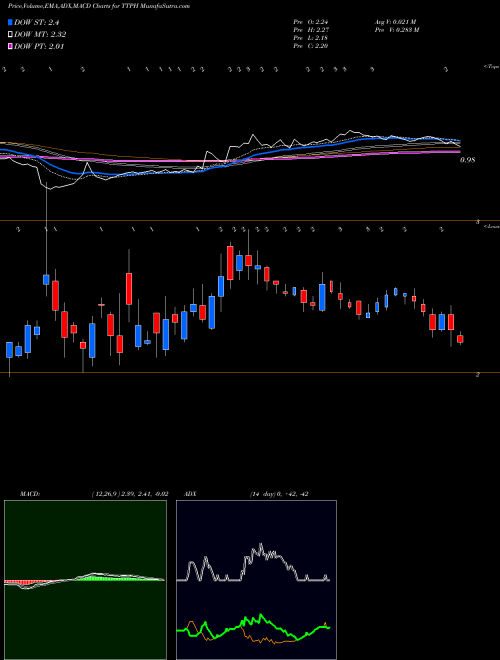500x660 pixels.
Task: Click the 'Pre C: 2.20' value
Action: (311, 46)
